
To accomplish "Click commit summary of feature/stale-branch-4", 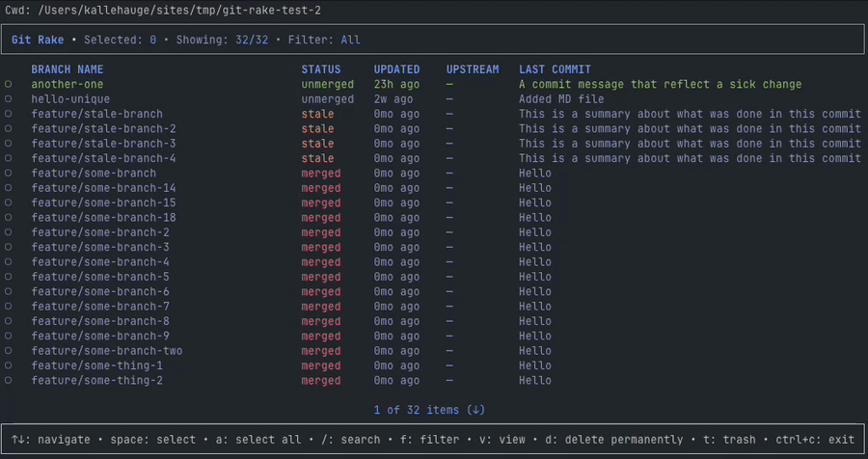I will coord(690,159).
